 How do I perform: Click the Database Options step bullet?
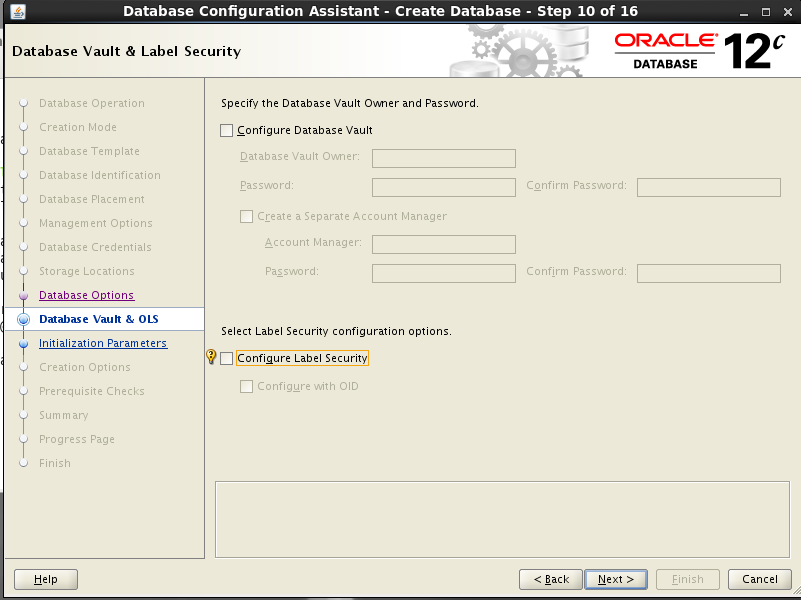(23, 295)
